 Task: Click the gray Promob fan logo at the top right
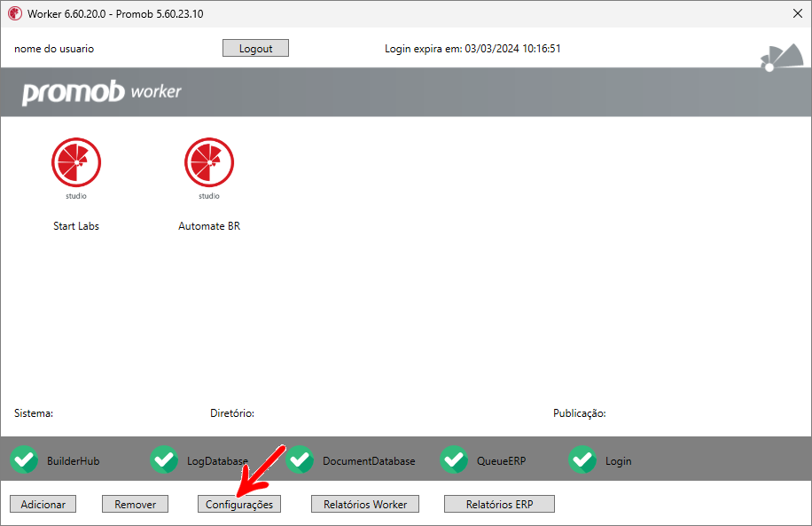(x=782, y=58)
